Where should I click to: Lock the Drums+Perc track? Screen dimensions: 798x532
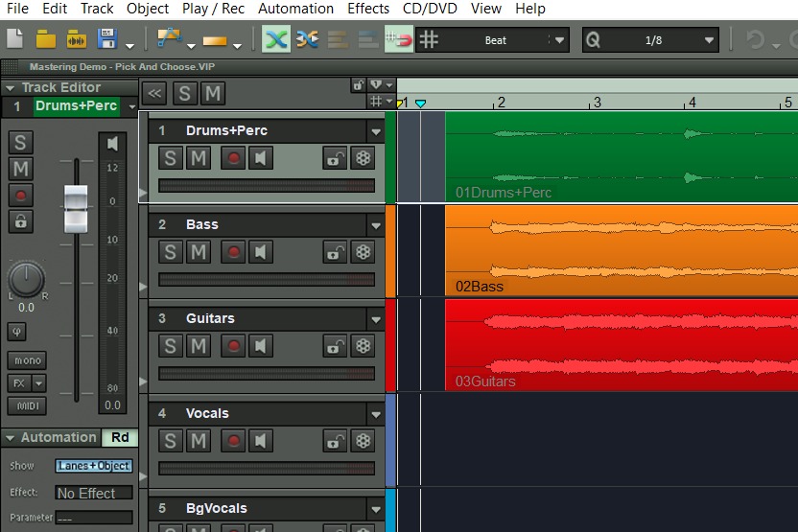pyautogui.click(x=336, y=158)
